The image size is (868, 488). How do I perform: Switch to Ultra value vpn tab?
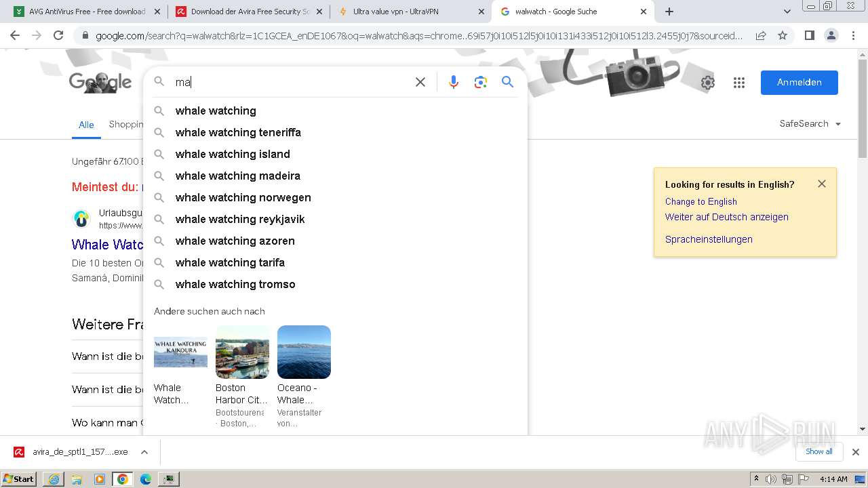[410, 12]
